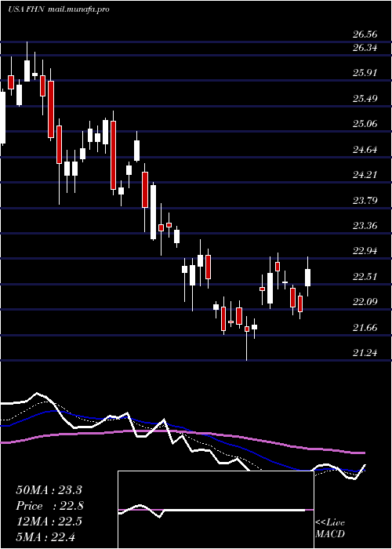Click the candle with long lower wick at 21.24
The height and width of the screenshot is (549, 392).
[x=246, y=338]
